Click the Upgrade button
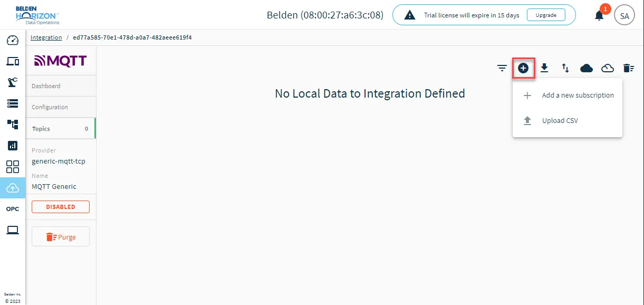 (546, 15)
